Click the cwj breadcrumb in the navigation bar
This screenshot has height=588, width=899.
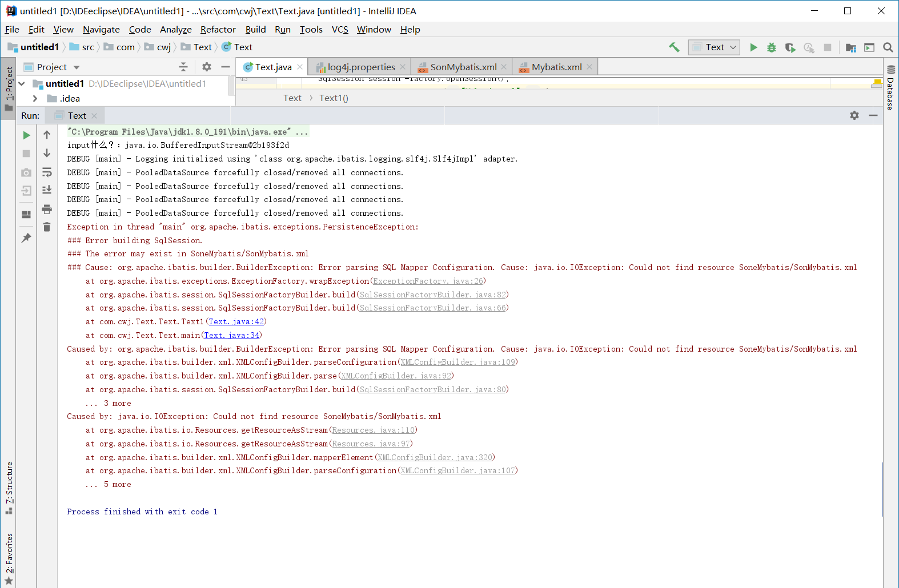[x=158, y=47]
